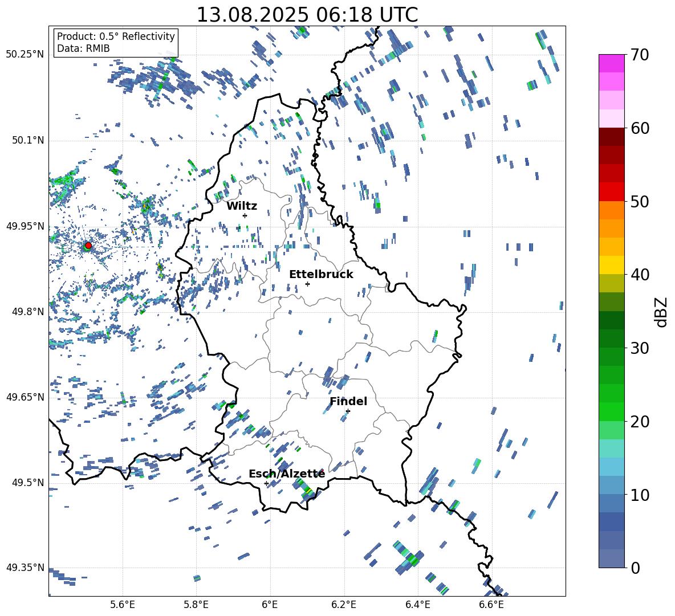Viewport: 675px width, 616px height.
Task: Click the Ettelbruck station cross marker
Action: (x=307, y=284)
